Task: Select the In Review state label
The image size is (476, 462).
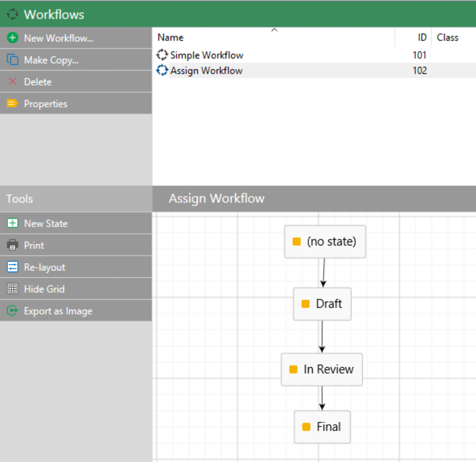Action: (329, 369)
